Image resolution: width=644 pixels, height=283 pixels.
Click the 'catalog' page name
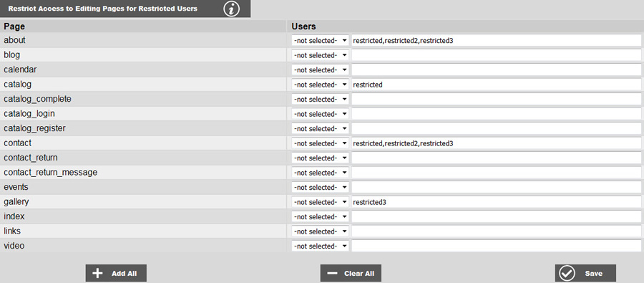click(x=18, y=84)
